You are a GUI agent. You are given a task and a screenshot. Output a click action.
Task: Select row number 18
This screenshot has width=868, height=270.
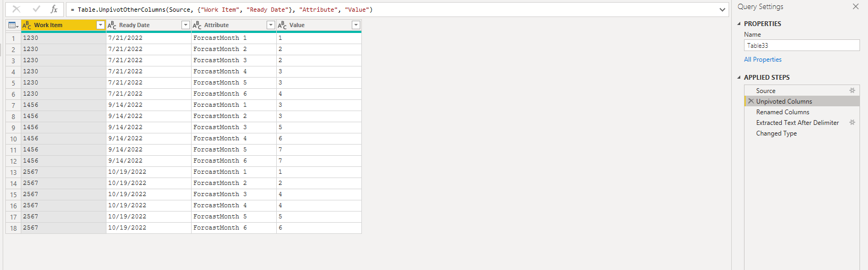13,228
